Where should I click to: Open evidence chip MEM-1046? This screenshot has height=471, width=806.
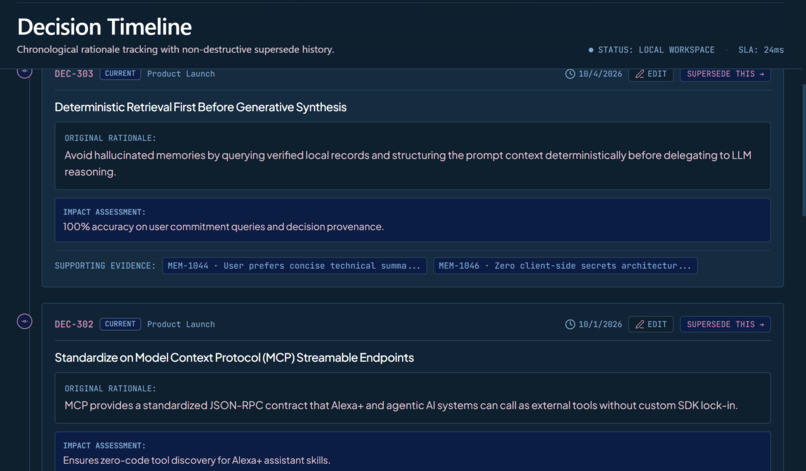coord(565,266)
